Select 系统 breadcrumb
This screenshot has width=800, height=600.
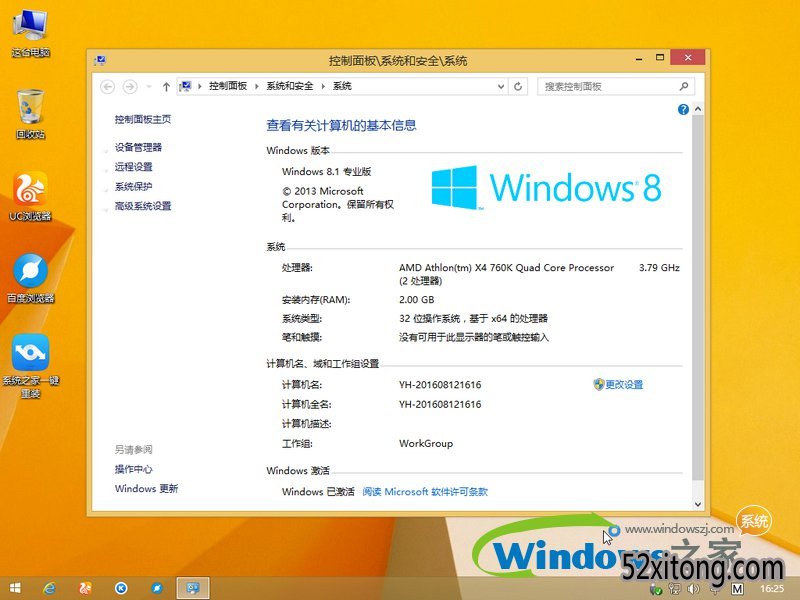342,86
